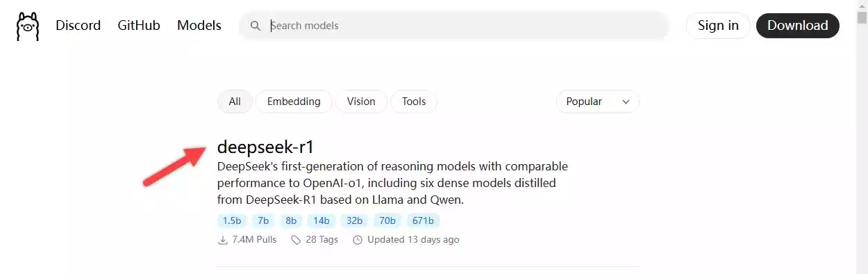Click the chevron in the Popular dropdown
Image resolution: width=868 pixels, height=274 pixels.
(626, 102)
